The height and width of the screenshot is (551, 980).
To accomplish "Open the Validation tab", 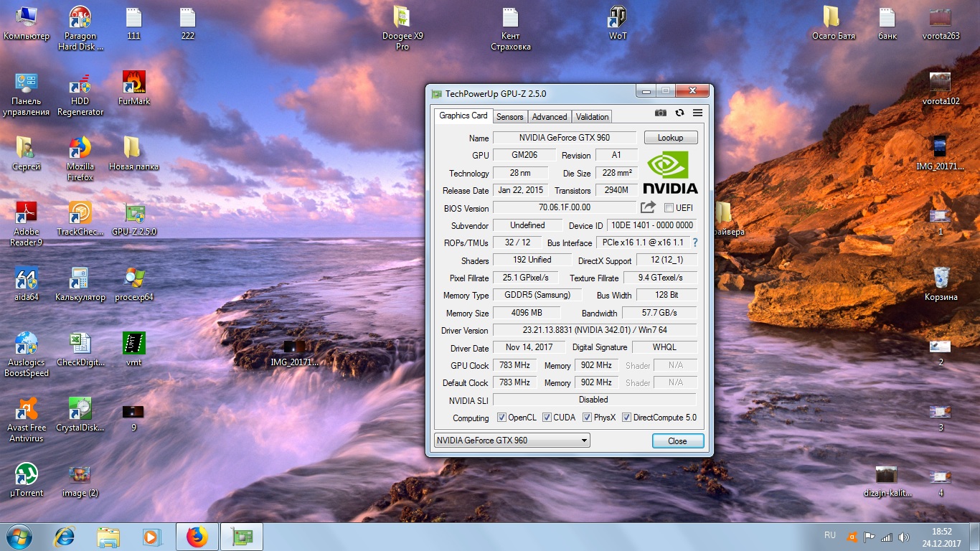I will [592, 116].
